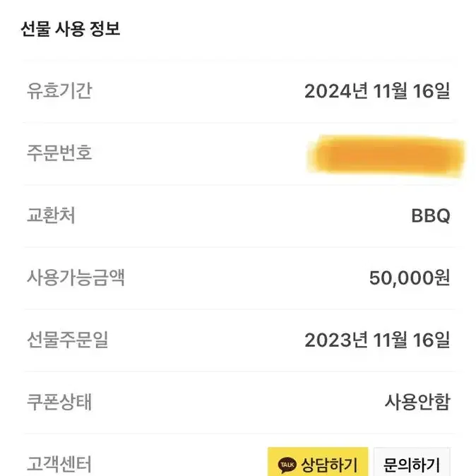Image resolution: width=476 pixels, height=476 pixels.
Task: Select the 교환처 label
Action: tap(51, 215)
